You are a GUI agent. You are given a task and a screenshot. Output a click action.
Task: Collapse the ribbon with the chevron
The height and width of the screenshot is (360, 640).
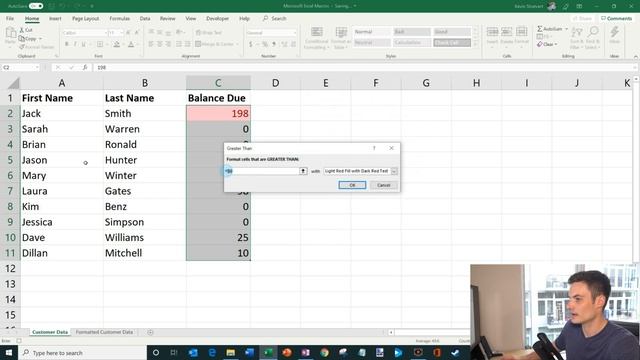(636, 56)
